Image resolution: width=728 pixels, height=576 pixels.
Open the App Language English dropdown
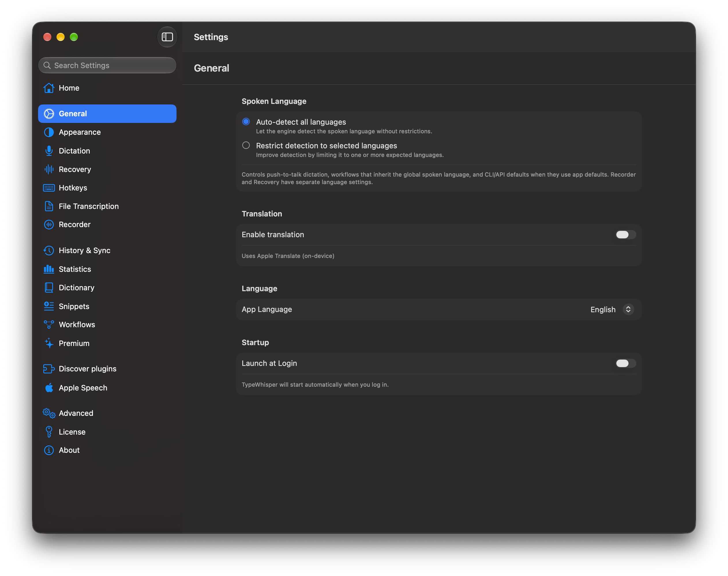(x=612, y=310)
